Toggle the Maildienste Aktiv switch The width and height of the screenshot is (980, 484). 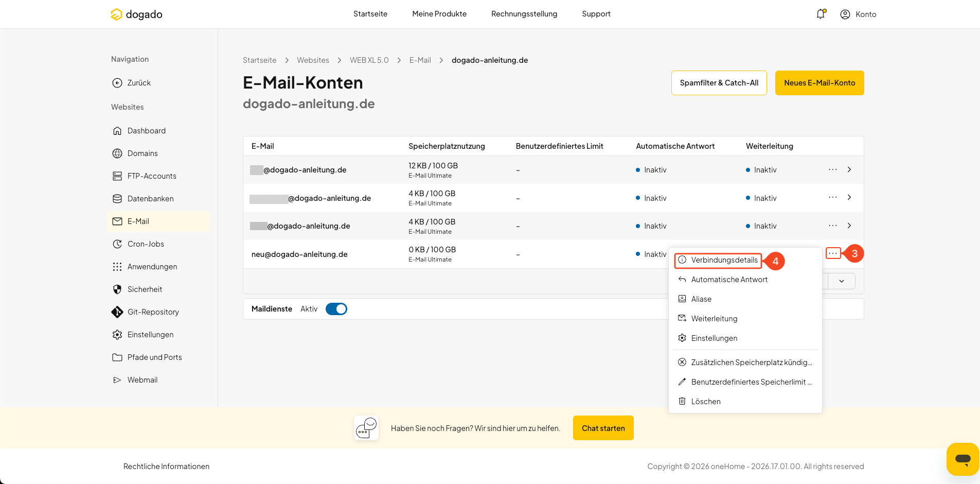click(336, 309)
